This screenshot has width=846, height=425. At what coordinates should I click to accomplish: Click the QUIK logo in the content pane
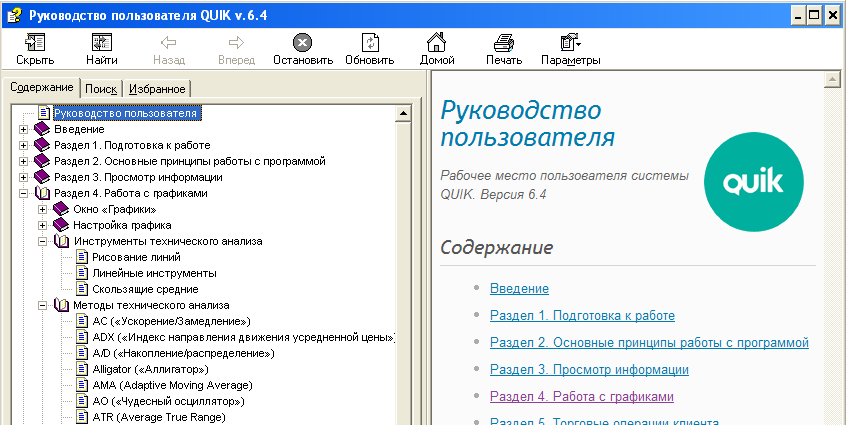pyautogui.click(x=754, y=182)
